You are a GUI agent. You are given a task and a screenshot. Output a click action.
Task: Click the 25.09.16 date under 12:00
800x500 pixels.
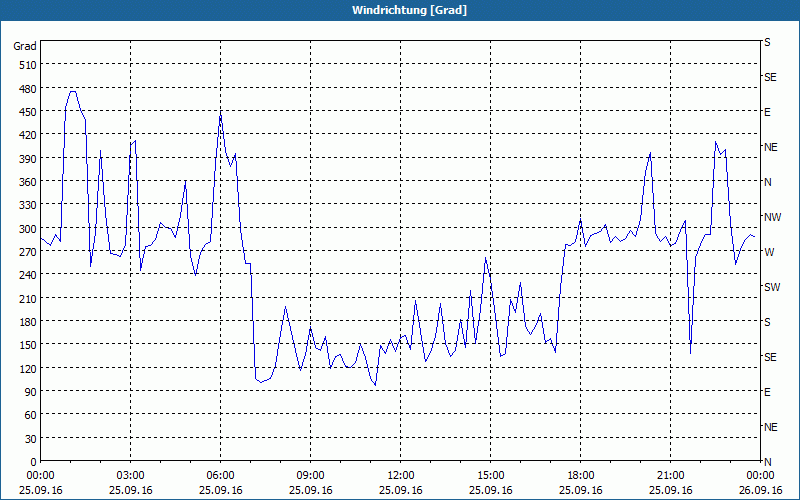[x=401, y=490]
